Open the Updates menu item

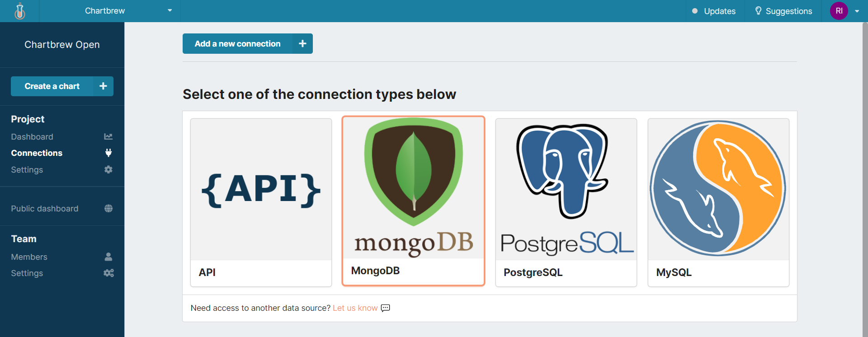tap(714, 11)
